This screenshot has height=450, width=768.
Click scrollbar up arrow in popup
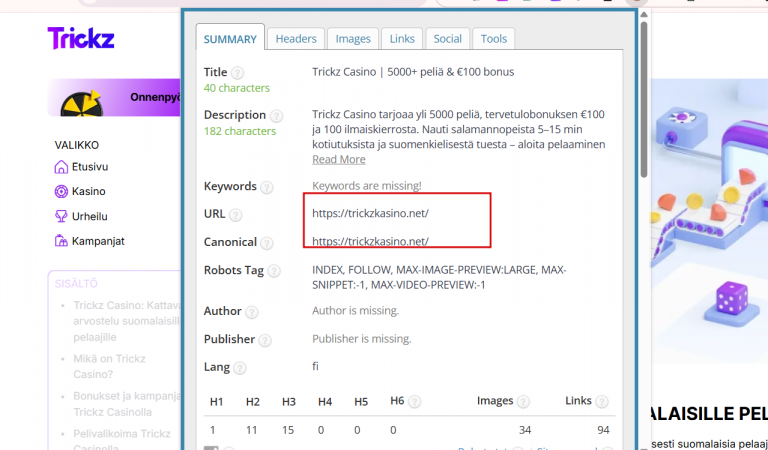coord(644,15)
